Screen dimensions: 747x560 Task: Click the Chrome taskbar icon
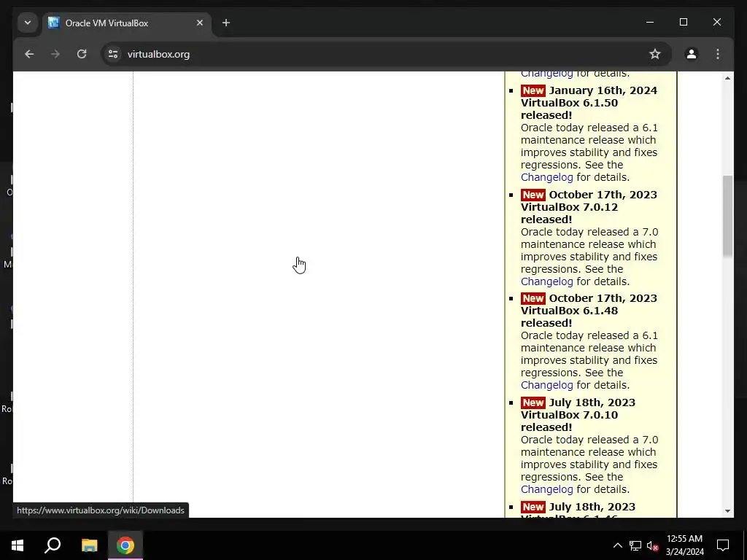coord(125,545)
